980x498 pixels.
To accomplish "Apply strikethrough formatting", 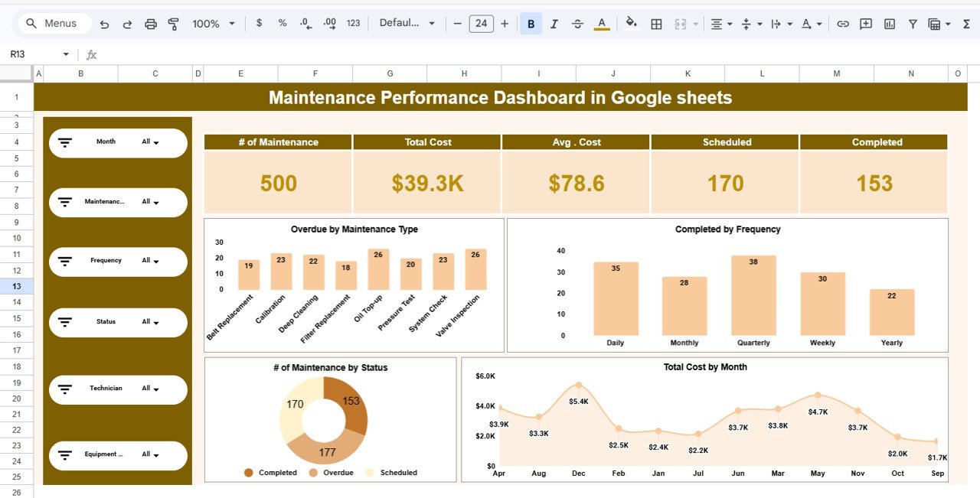I will tap(577, 24).
